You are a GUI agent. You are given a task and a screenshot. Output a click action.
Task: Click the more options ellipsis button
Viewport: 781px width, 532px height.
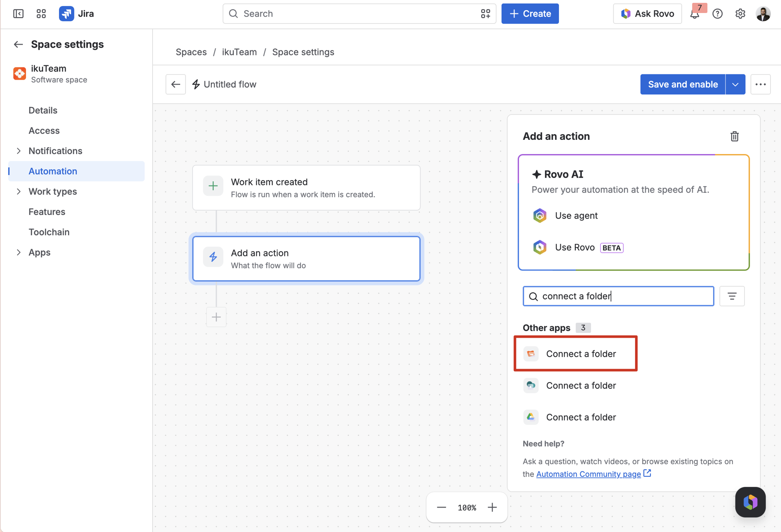click(760, 85)
